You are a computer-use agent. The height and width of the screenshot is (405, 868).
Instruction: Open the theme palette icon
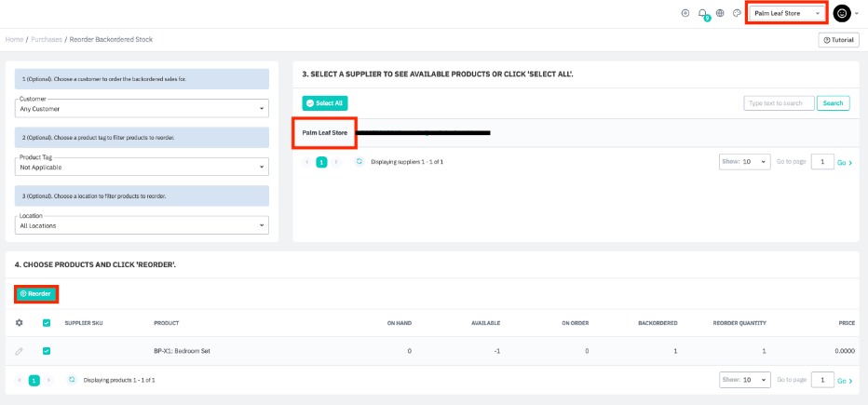736,13
